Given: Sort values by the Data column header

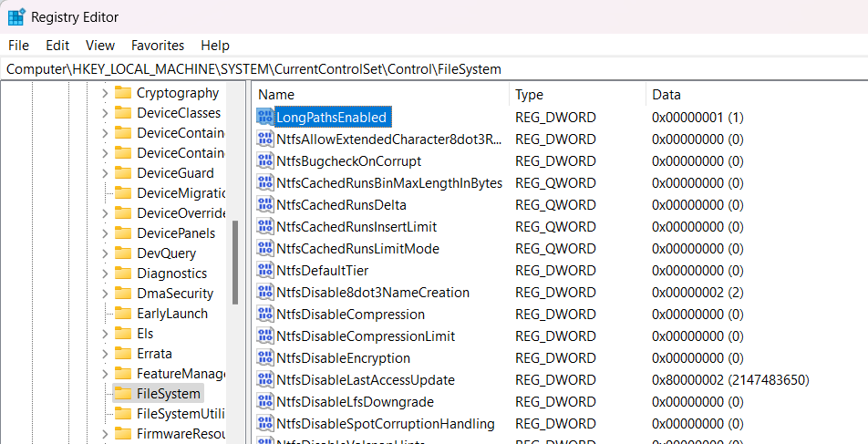Looking at the screenshot, I should click(x=757, y=95).
